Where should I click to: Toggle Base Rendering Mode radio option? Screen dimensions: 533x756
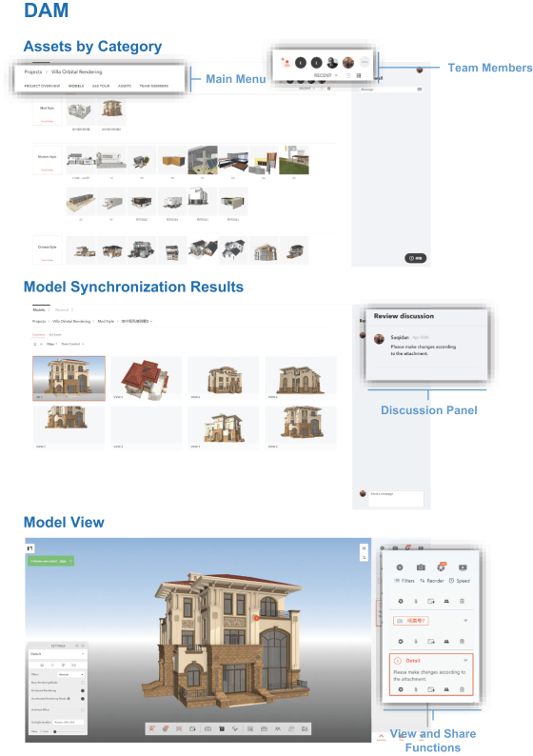click(83, 683)
